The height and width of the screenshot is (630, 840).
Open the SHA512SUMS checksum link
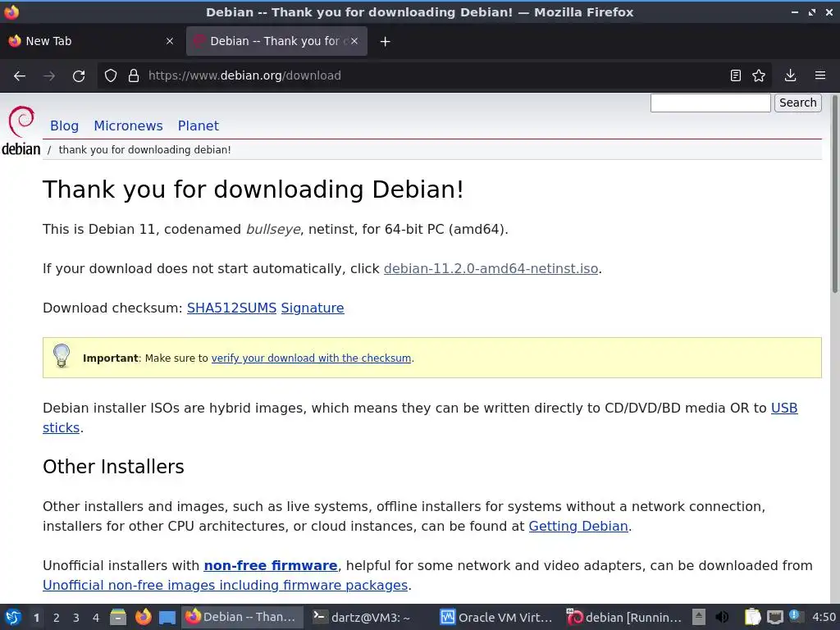click(231, 308)
